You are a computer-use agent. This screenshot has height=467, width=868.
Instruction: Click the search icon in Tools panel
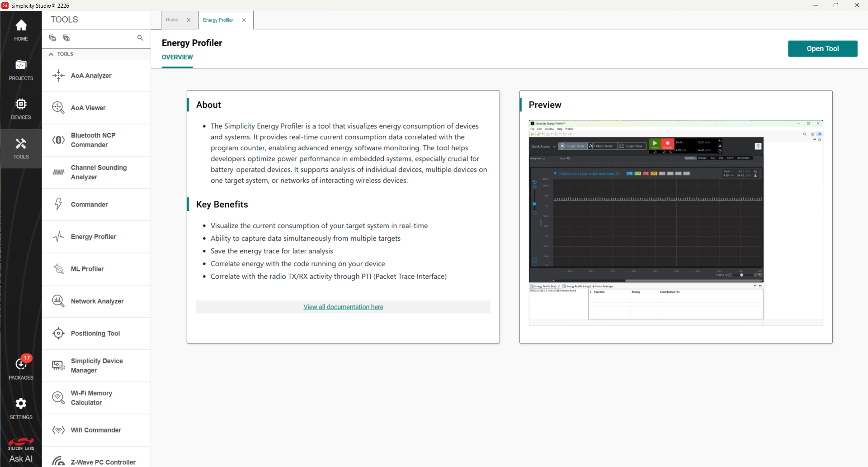pos(140,38)
